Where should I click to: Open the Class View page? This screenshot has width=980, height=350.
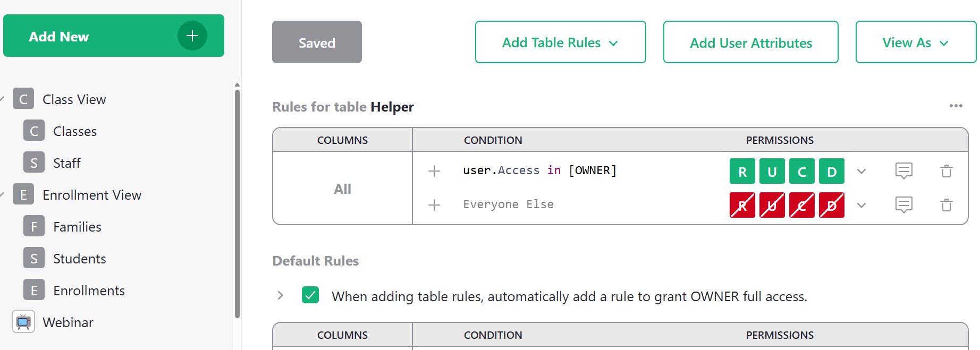tap(74, 99)
